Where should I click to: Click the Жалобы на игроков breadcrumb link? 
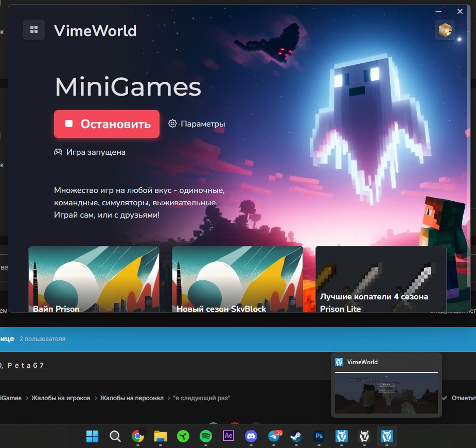click(x=61, y=398)
